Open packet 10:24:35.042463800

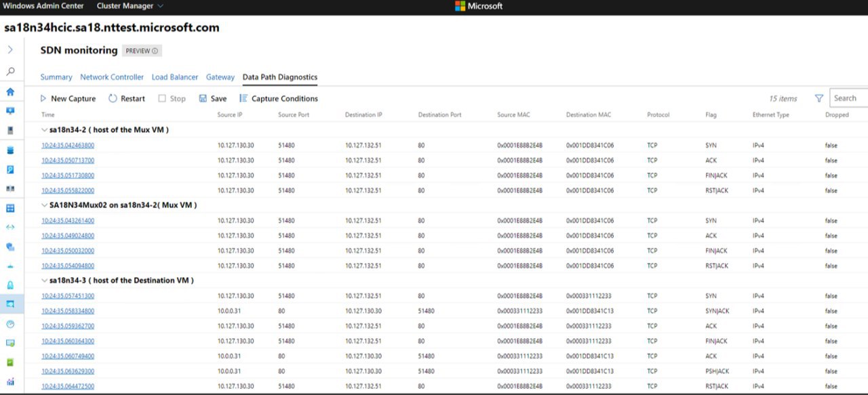click(68, 146)
